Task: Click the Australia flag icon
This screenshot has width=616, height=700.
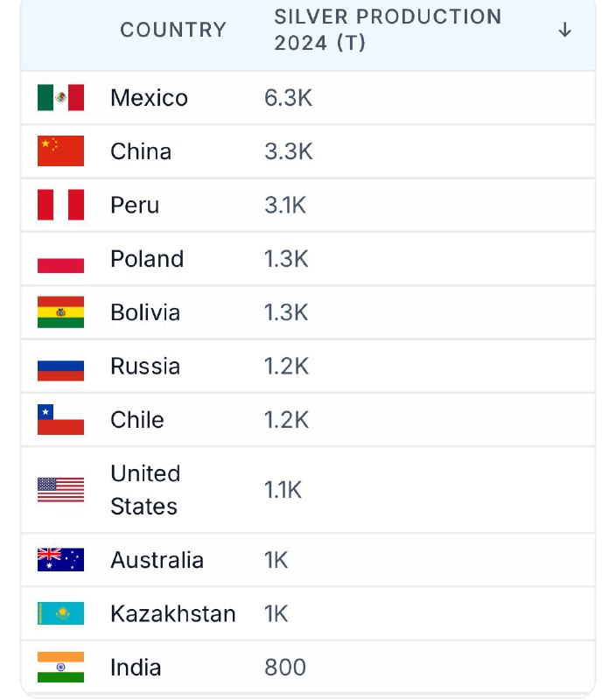Action: pyautogui.click(x=60, y=560)
